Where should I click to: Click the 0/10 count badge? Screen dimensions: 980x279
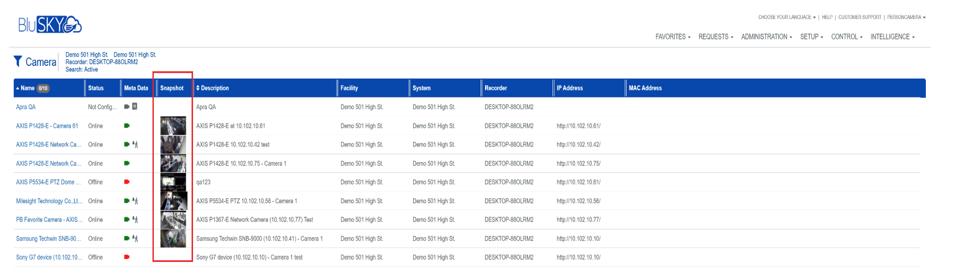43,88
